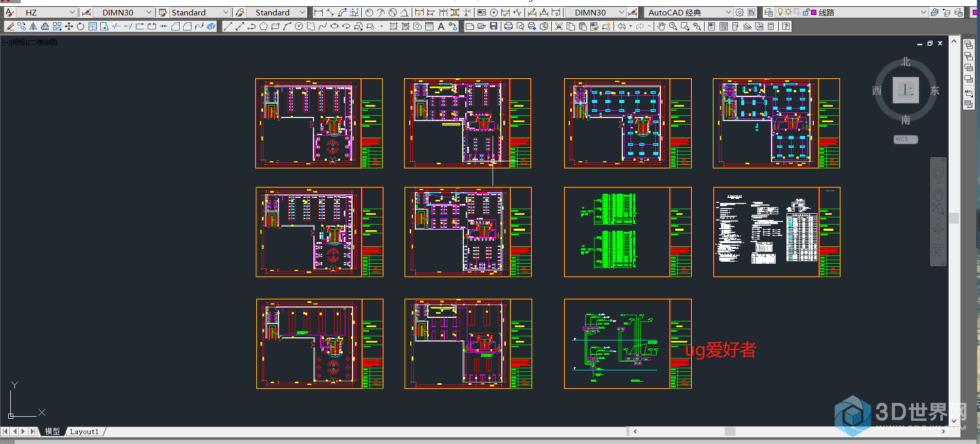Select the Offset tool
This screenshot has width=980, height=444.
(45, 26)
